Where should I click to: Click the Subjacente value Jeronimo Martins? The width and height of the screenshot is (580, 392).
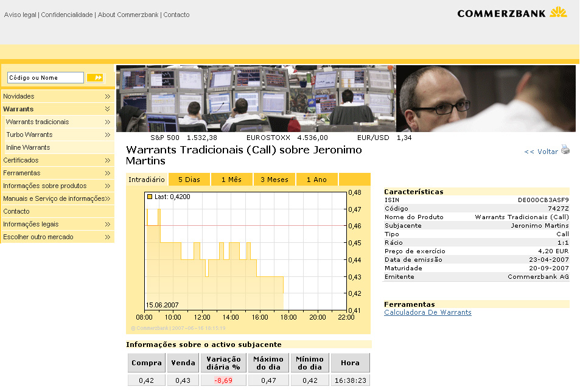(x=540, y=226)
